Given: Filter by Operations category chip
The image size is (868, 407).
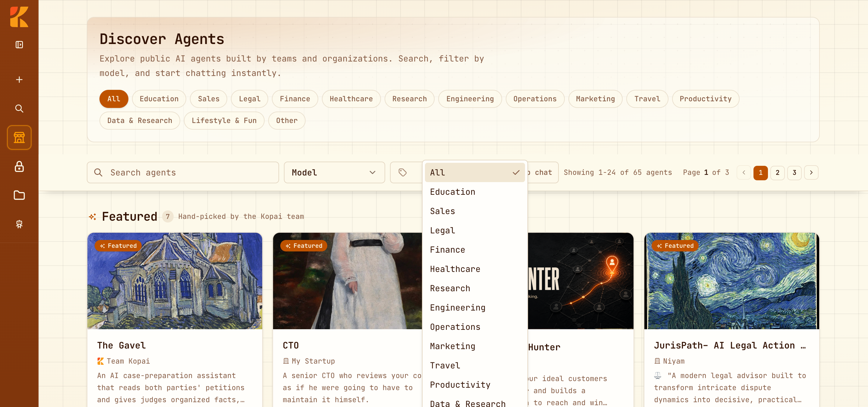Looking at the screenshot, I should [x=535, y=99].
